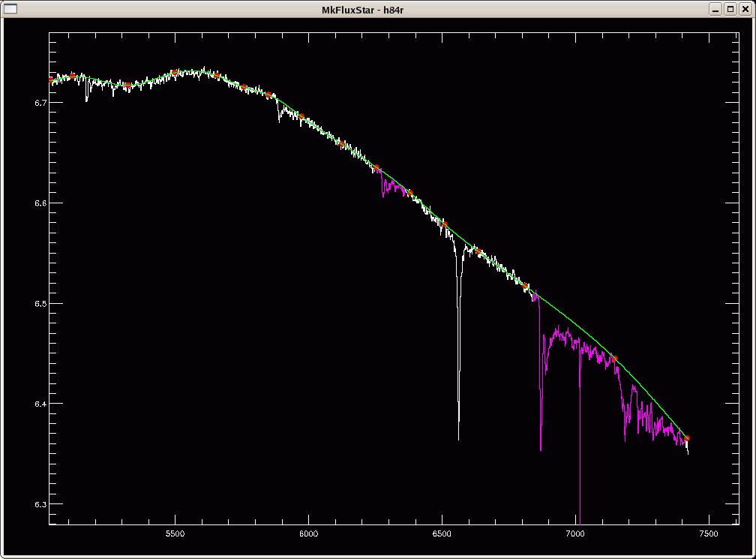Viewport: 756px width, 559px height.
Task: Select red fit point closest to 6000
Action: click(x=301, y=116)
